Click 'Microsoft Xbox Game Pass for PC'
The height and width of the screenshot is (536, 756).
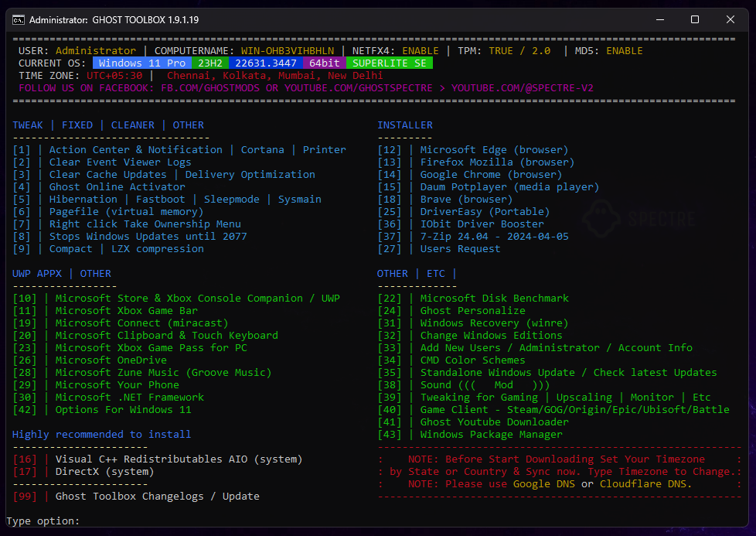tap(152, 348)
